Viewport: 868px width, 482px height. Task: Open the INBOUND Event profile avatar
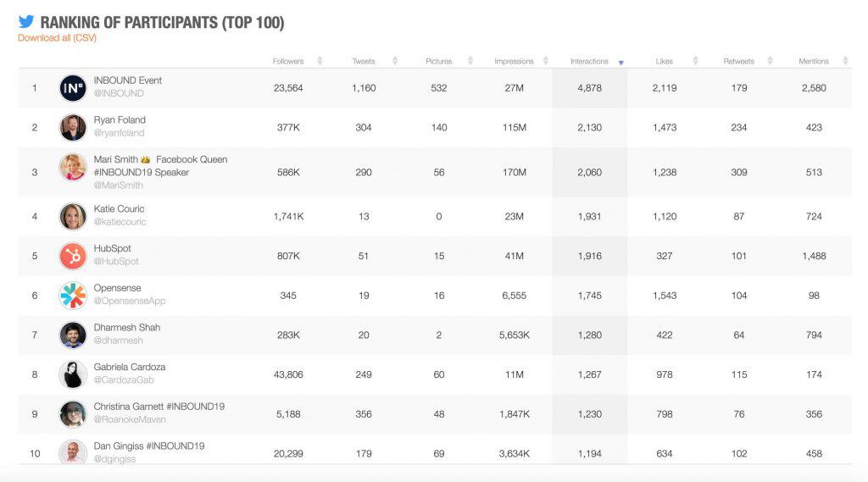[x=73, y=88]
